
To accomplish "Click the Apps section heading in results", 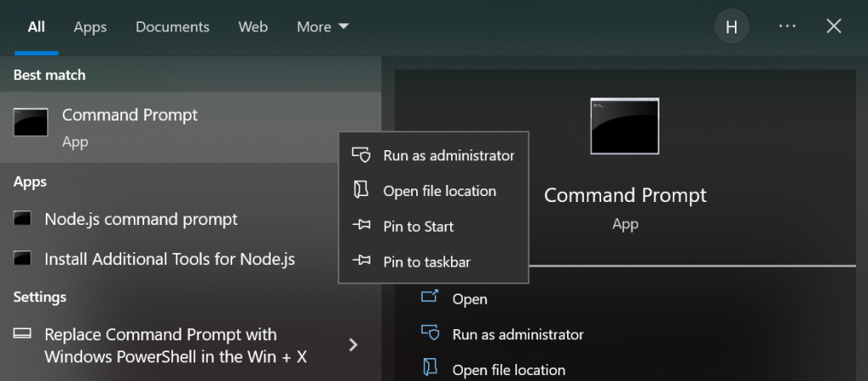I will click(x=31, y=182).
